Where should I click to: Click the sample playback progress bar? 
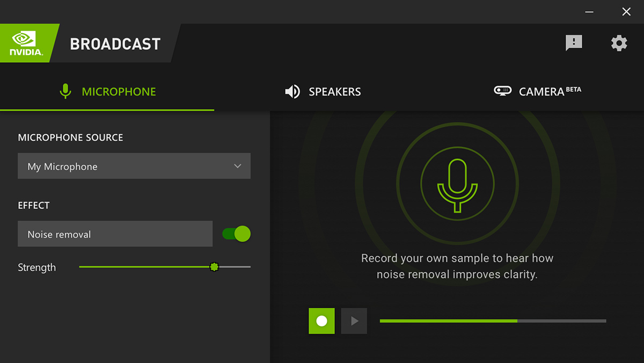click(493, 321)
